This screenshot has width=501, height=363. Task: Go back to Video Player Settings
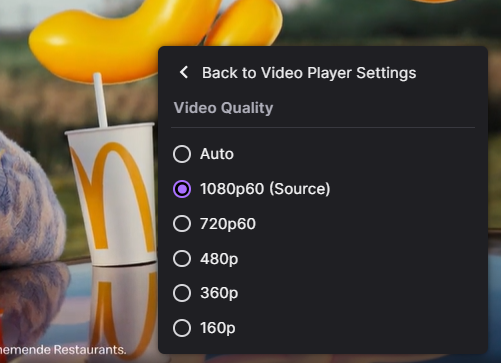coord(309,73)
